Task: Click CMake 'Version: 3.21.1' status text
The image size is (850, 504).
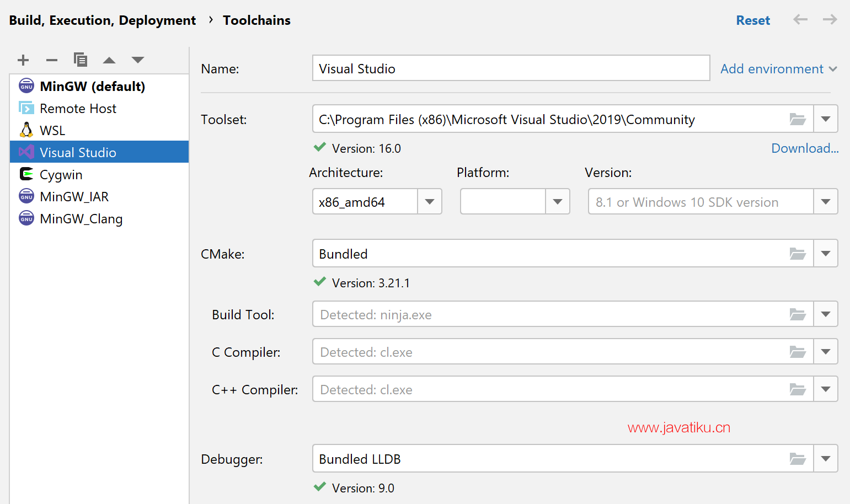Action: (371, 283)
